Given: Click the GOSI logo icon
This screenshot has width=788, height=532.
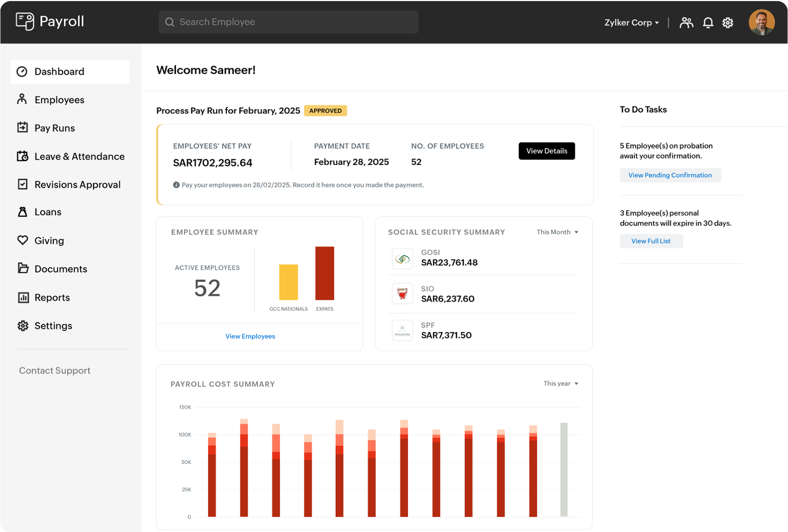Looking at the screenshot, I should (402, 258).
